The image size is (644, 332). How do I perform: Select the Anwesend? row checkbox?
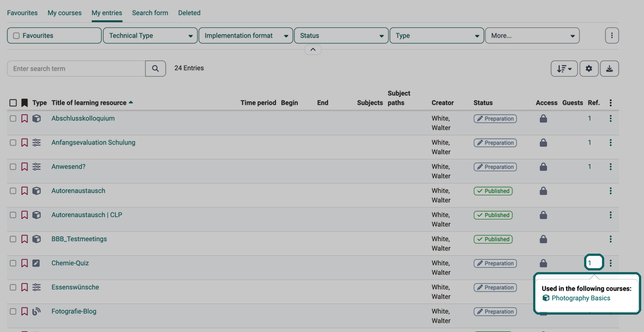[13, 167]
